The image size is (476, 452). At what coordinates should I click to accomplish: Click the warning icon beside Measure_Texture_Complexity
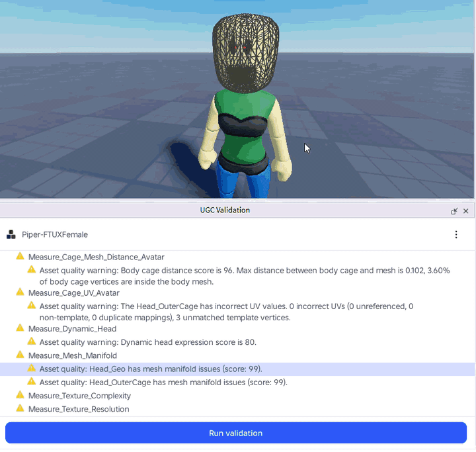tap(20, 395)
